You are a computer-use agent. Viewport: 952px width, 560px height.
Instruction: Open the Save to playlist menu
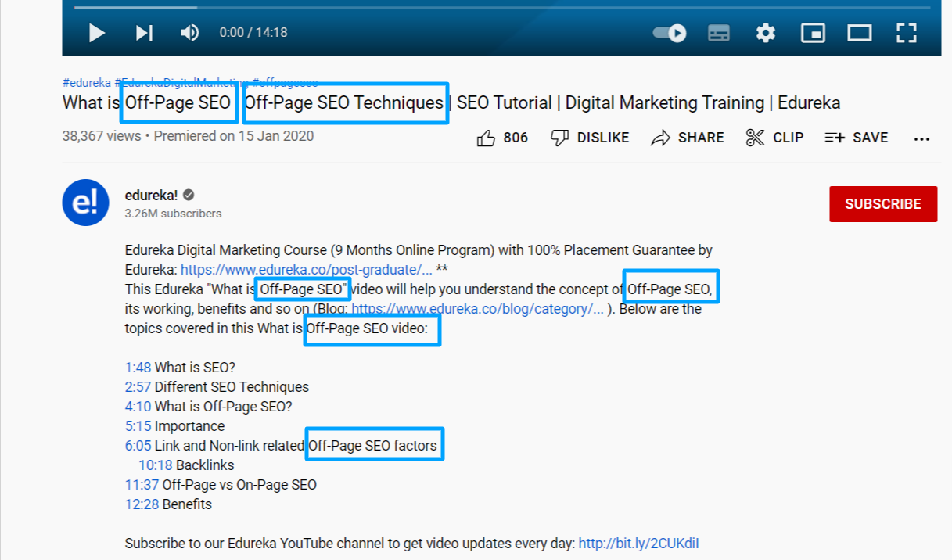pos(856,137)
